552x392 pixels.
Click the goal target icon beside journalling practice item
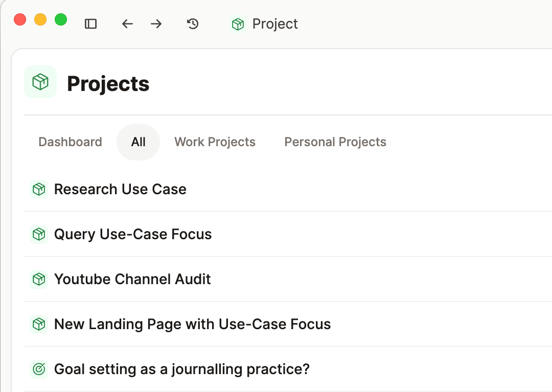tap(39, 369)
